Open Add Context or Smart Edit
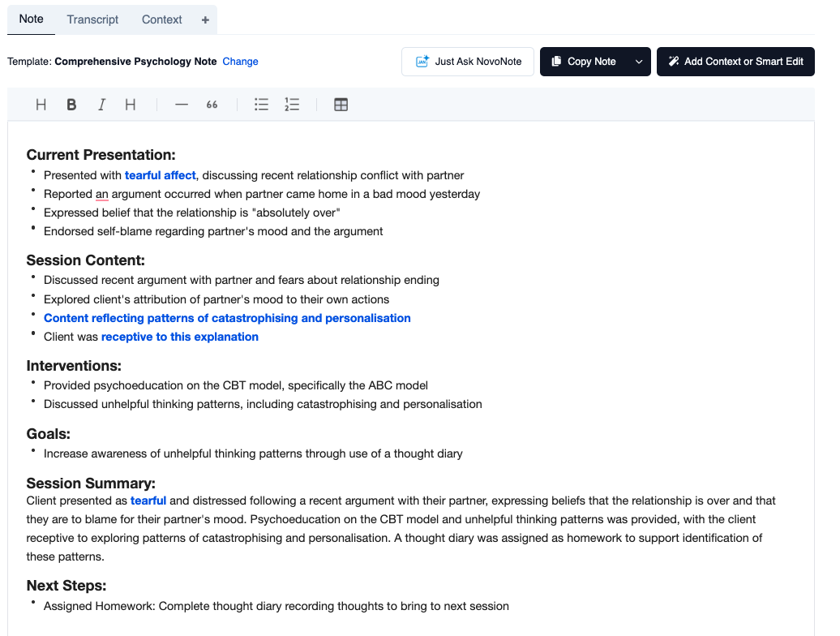The height and width of the screenshot is (636, 840). click(735, 62)
